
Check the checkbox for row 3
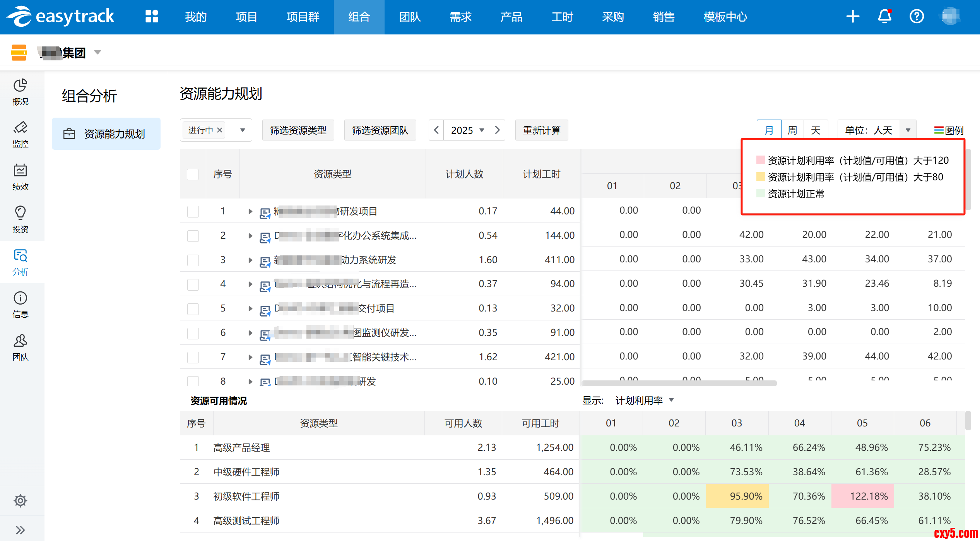pyautogui.click(x=193, y=260)
